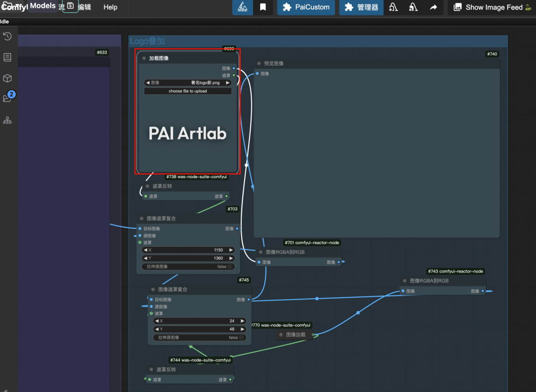This screenshot has height=392, width=536.
Task: Open the workflows folder icon with badge 2
Action: 7,98
